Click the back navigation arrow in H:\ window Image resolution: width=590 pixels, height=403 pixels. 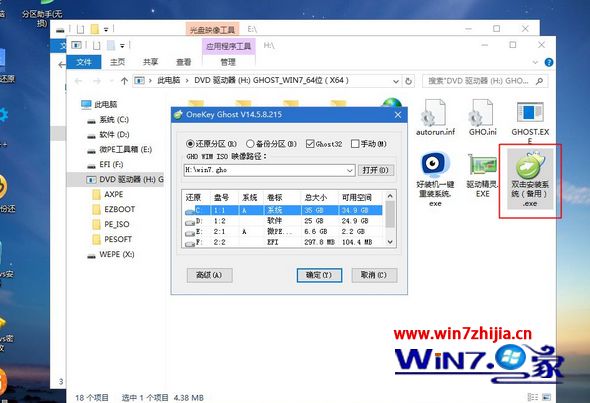tap(78, 81)
